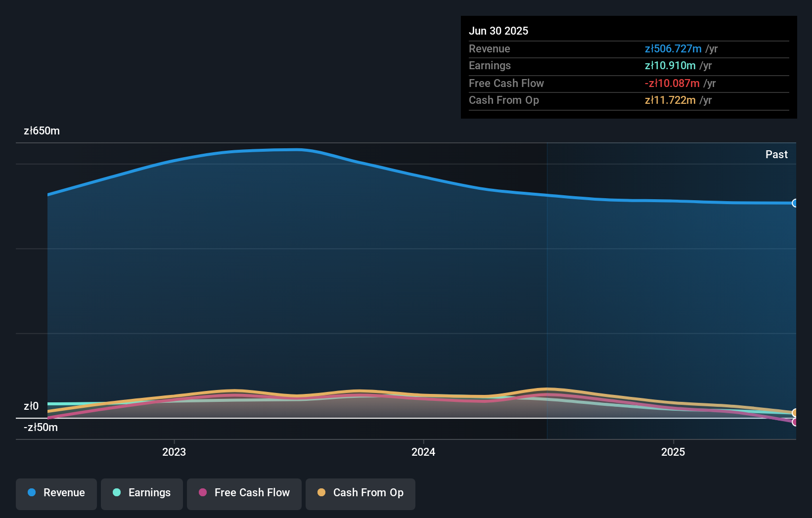Click the Earnings row label in tooltip
This screenshot has width=812, height=518.
point(490,66)
